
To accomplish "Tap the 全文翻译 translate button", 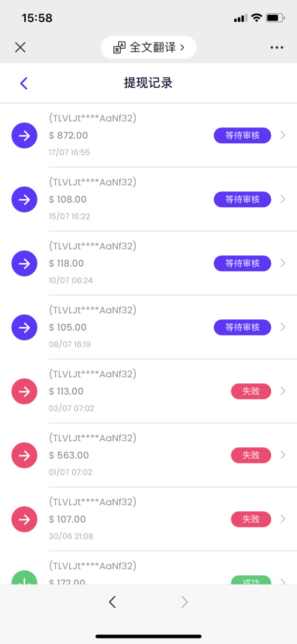I will (x=148, y=48).
